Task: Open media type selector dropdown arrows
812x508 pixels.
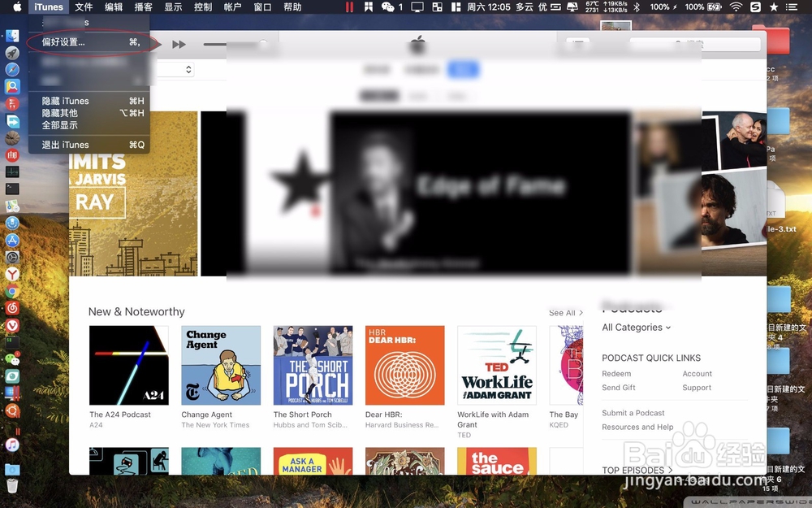Action: (x=188, y=69)
